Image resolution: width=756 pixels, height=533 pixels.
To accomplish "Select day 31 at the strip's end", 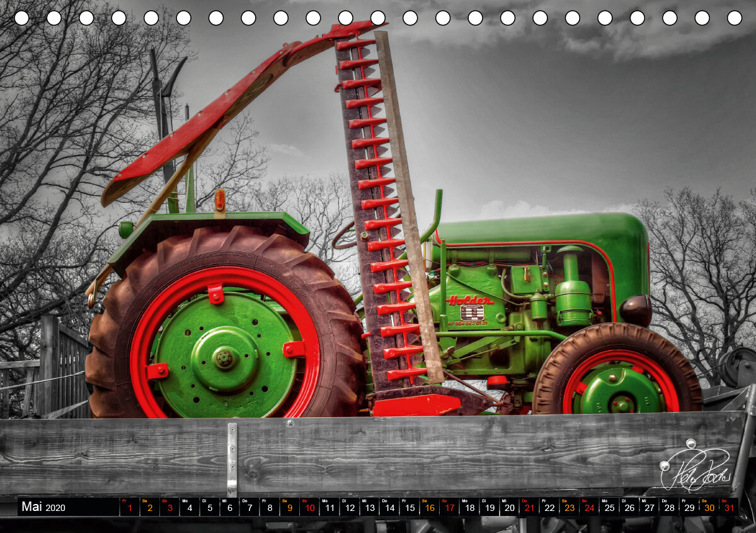I will 729,507.
